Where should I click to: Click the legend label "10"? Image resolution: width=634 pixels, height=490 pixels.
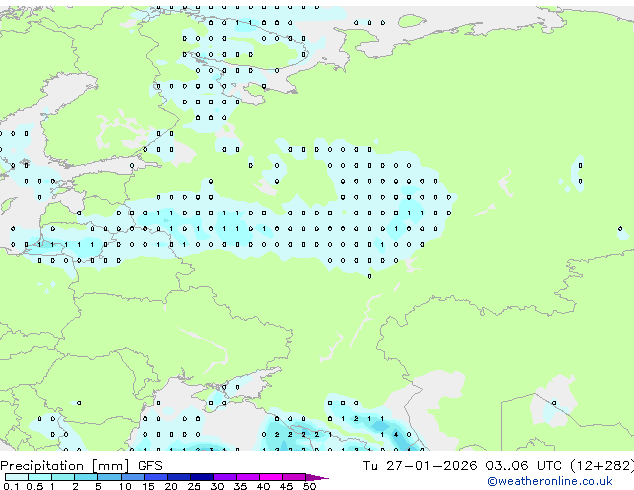pos(125,486)
